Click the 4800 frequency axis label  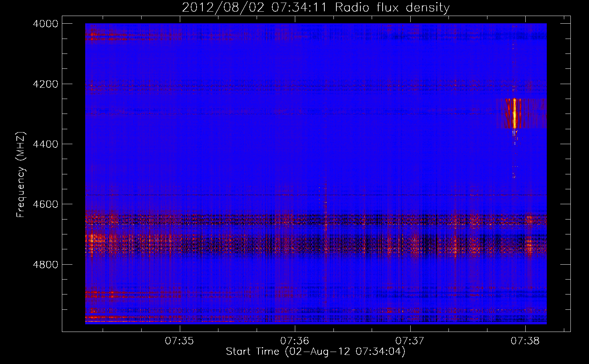click(46, 265)
